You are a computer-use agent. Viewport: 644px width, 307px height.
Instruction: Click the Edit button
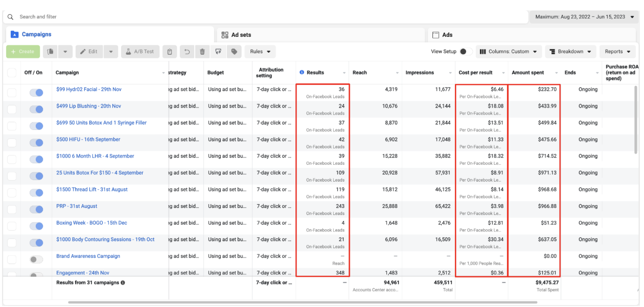click(89, 52)
